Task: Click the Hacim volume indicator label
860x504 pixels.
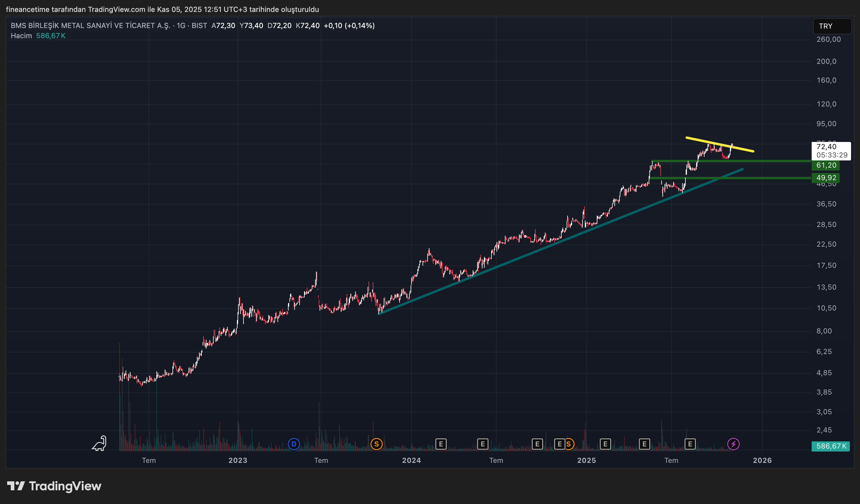Action: pos(21,36)
